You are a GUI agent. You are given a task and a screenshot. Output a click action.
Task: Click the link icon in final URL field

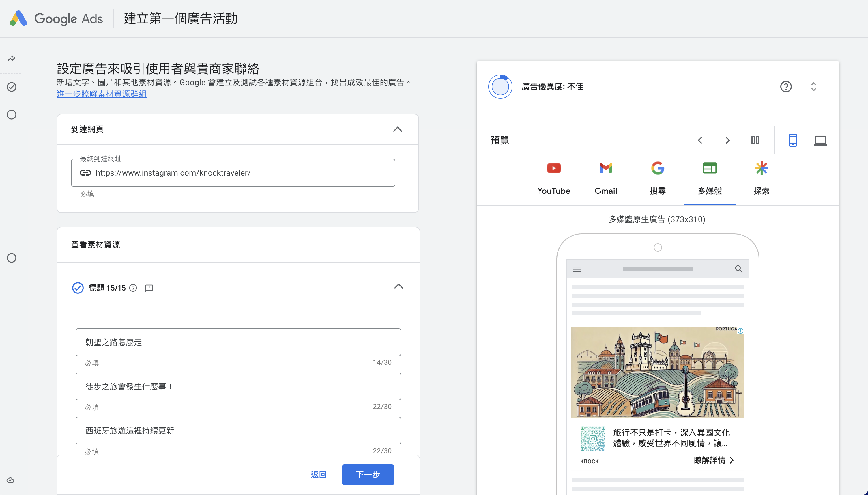pos(85,173)
